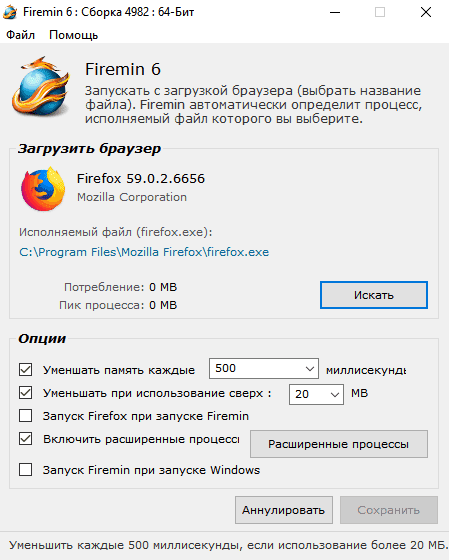This screenshot has height=560, width=452.
Task: Disable 'Включить расширенные процессы' checkbox
Action: tap(25, 439)
